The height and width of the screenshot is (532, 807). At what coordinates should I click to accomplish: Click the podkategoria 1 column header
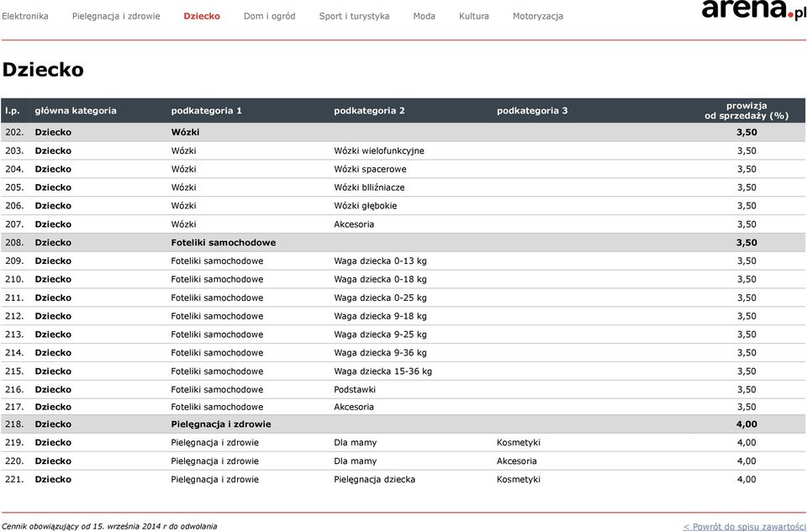coord(207,111)
